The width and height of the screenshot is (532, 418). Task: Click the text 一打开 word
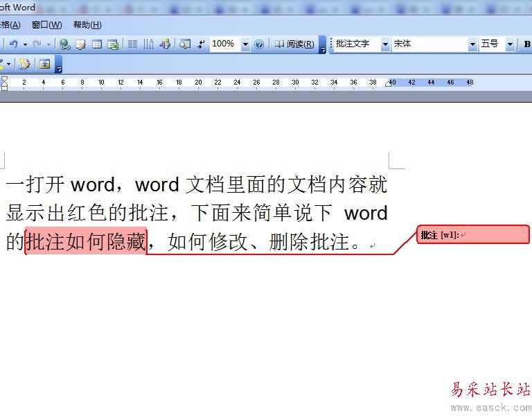pyautogui.click(x=60, y=184)
